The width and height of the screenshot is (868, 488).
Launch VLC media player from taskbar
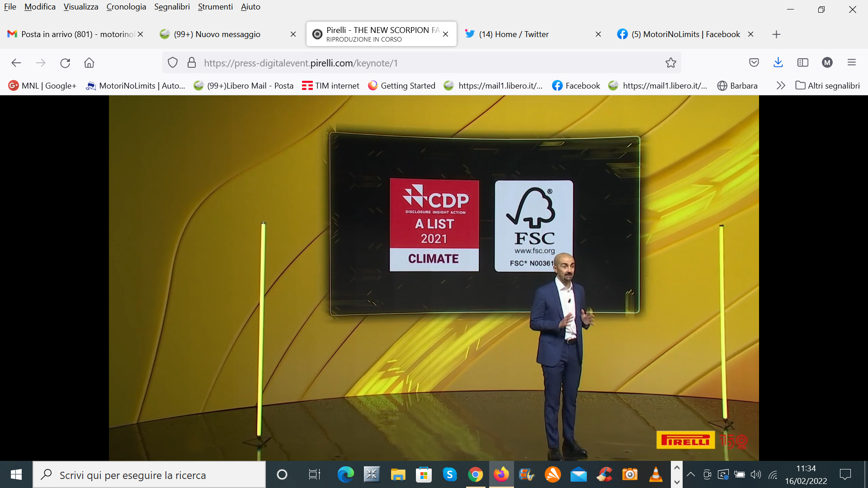(656, 474)
